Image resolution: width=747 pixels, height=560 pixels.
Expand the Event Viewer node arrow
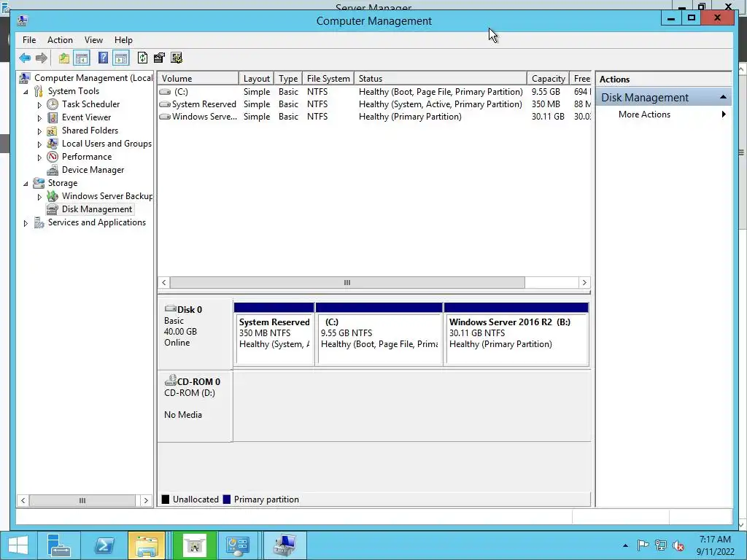tap(39, 117)
